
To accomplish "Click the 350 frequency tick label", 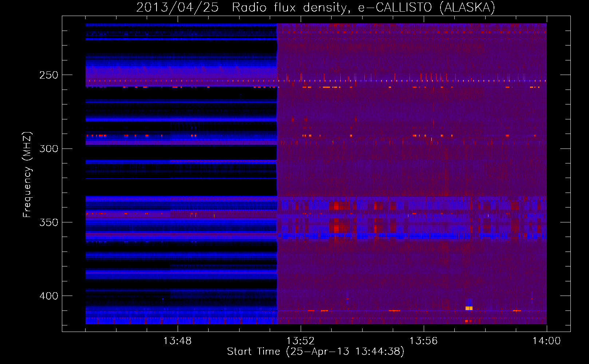I will pyautogui.click(x=49, y=222).
